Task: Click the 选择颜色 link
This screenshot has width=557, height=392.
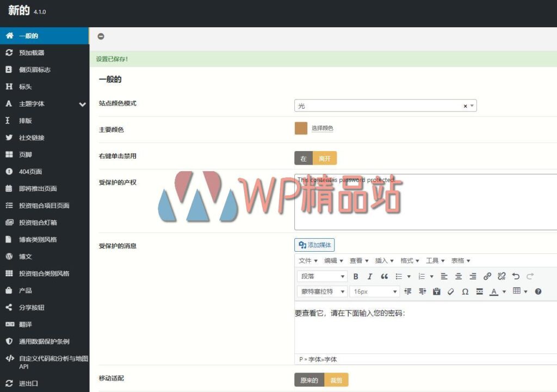Action: pos(322,128)
